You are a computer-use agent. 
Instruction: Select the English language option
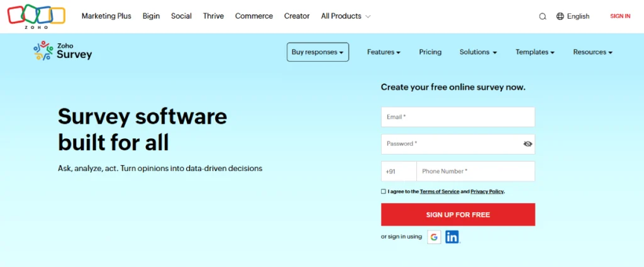click(579, 16)
